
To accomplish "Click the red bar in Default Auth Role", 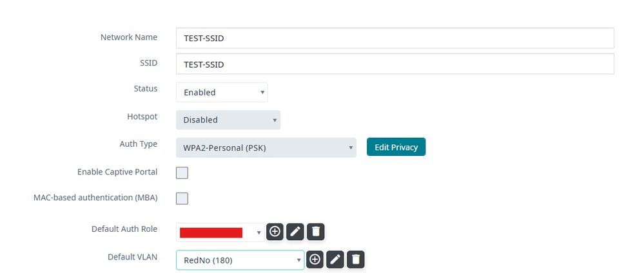I will 211,232.
